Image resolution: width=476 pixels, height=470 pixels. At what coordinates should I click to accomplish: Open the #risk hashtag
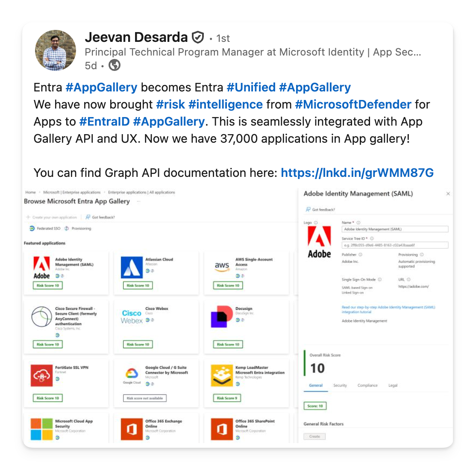[170, 104]
